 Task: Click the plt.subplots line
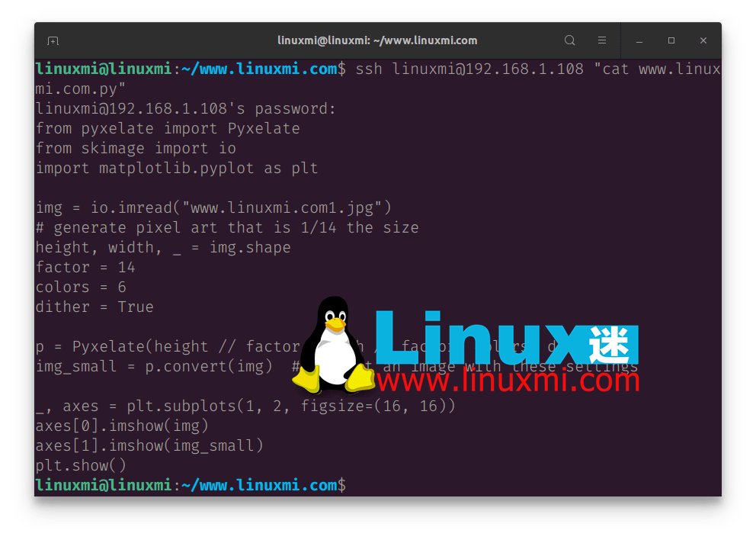[x=245, y=406]
